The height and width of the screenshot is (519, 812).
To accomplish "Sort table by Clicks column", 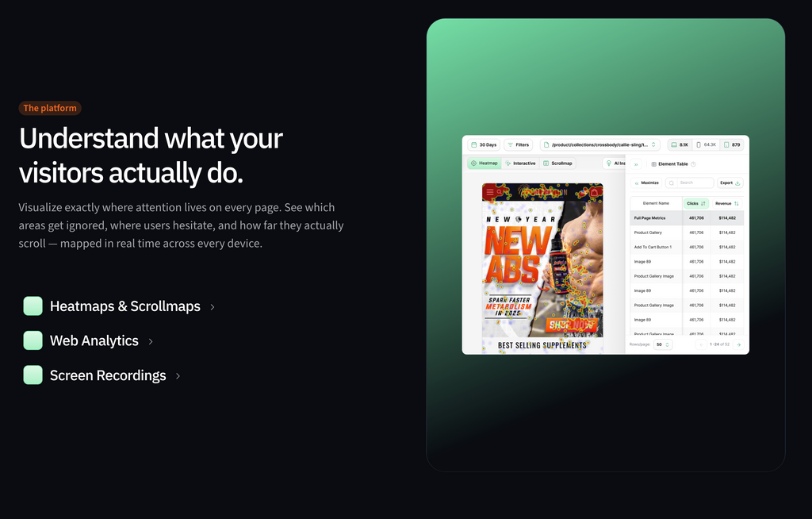I will [696, 203].
